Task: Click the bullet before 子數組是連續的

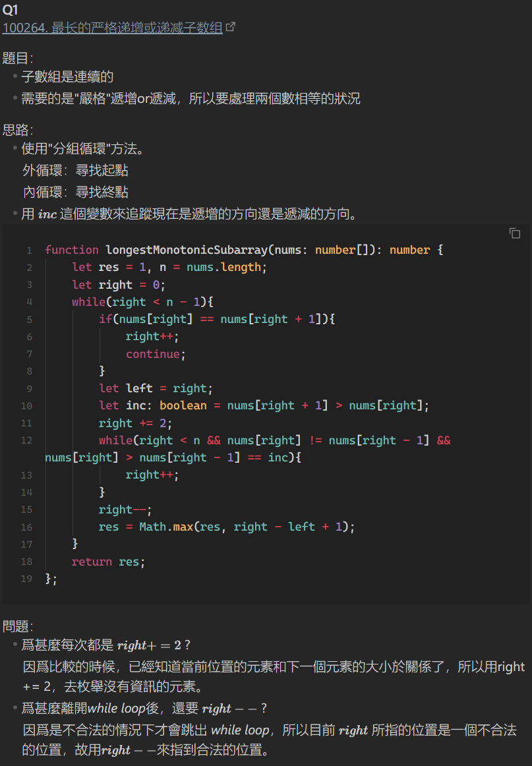Action: [15, 77]
